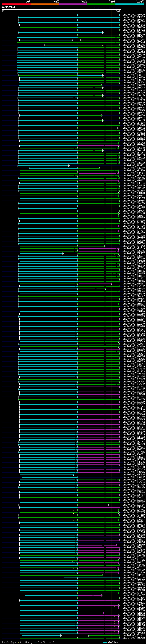Select the UniRef100_P18566 label
Screen dimensions: 146x644
[134, 552]
